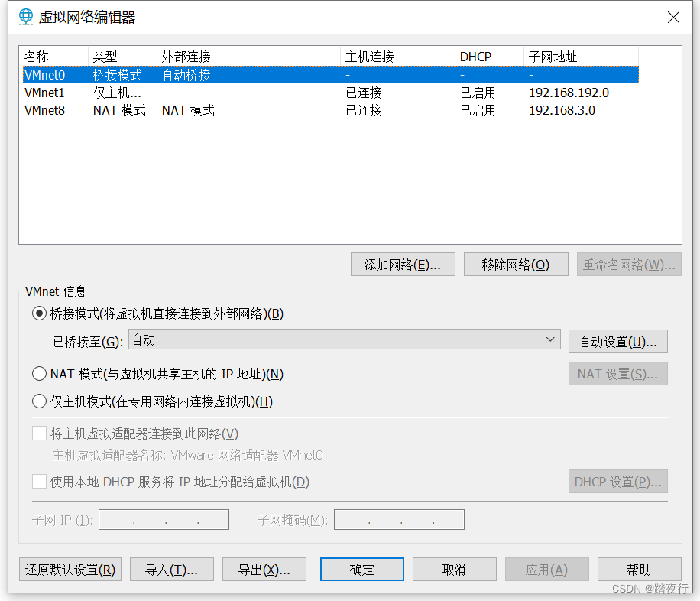700x601 pixels.
Task: Select the 桥接模式 radio button
Action: pyautogui.click(x=39, y=313)
